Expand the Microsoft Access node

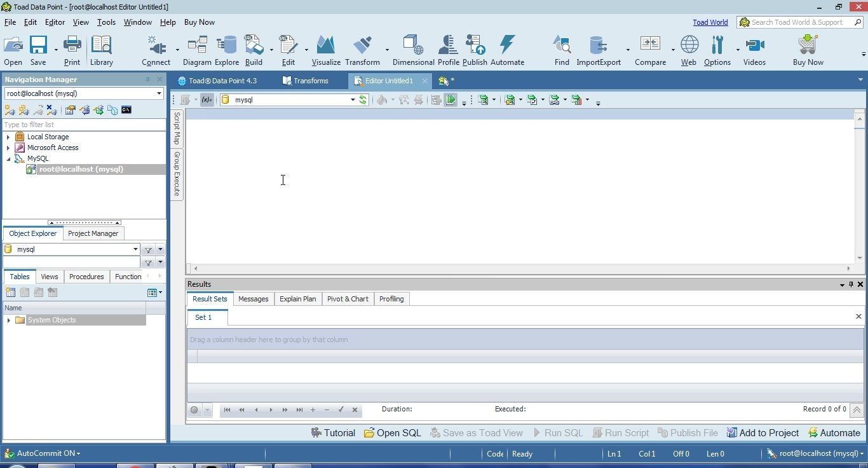tap(8, 148)
